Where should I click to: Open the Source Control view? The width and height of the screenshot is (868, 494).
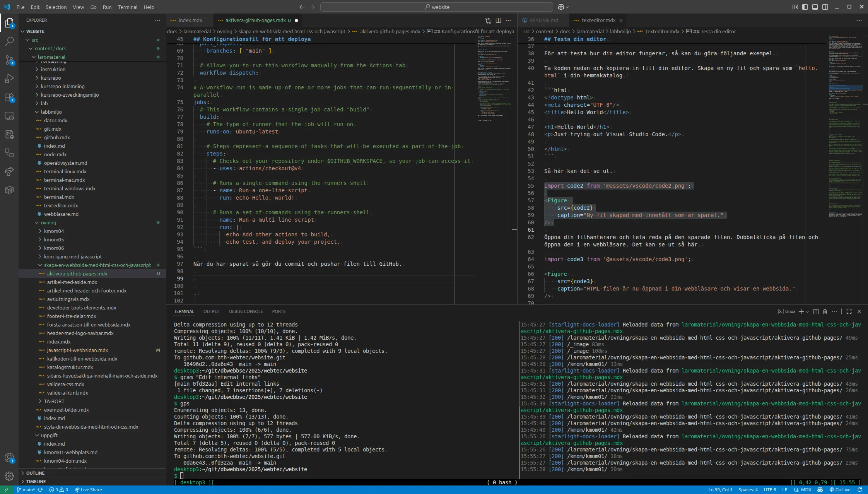9,60
